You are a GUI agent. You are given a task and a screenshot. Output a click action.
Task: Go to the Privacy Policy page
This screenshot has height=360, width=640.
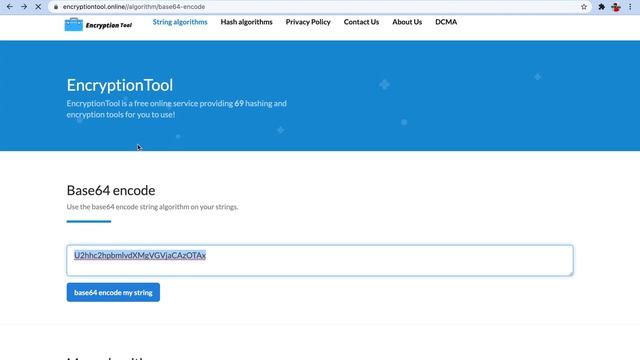[x=308, y=22]
